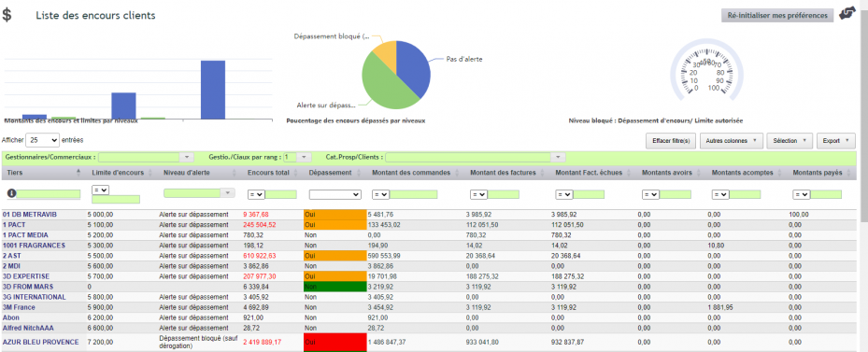
Task: Click the Montants payés filter field
Action: [x=826, y=195]
